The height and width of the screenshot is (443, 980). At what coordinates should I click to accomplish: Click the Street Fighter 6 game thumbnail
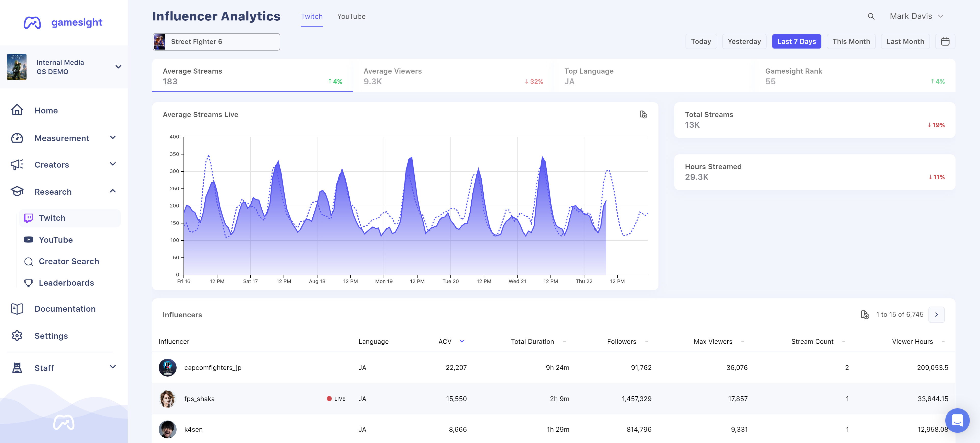coord(160,42)
